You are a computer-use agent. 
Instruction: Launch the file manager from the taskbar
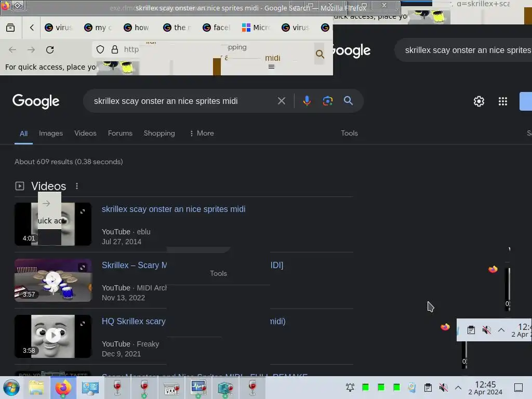coord(36,388)
